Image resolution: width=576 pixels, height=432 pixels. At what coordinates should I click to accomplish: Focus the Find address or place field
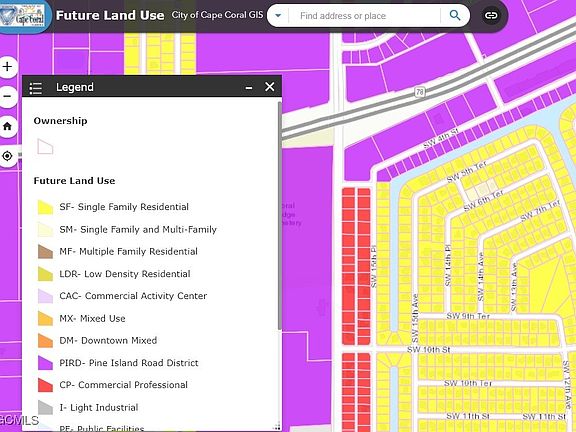click(x=365, y=16)
